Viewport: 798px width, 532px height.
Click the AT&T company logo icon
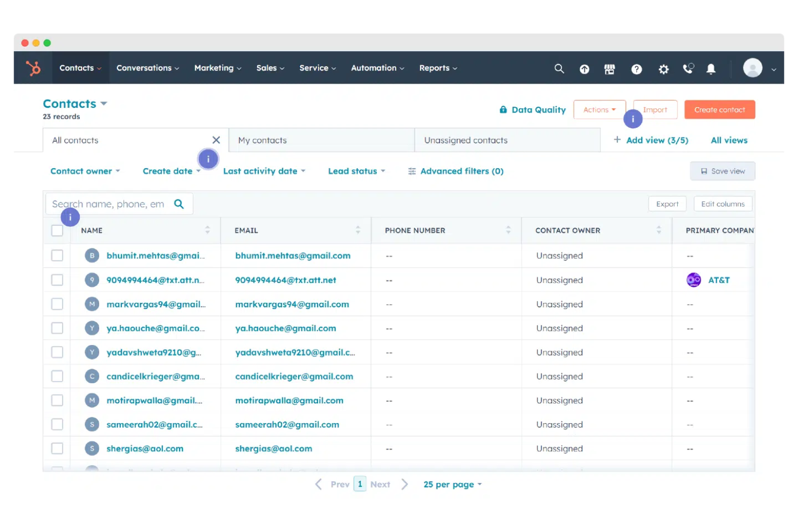click(x=693, y=280)
